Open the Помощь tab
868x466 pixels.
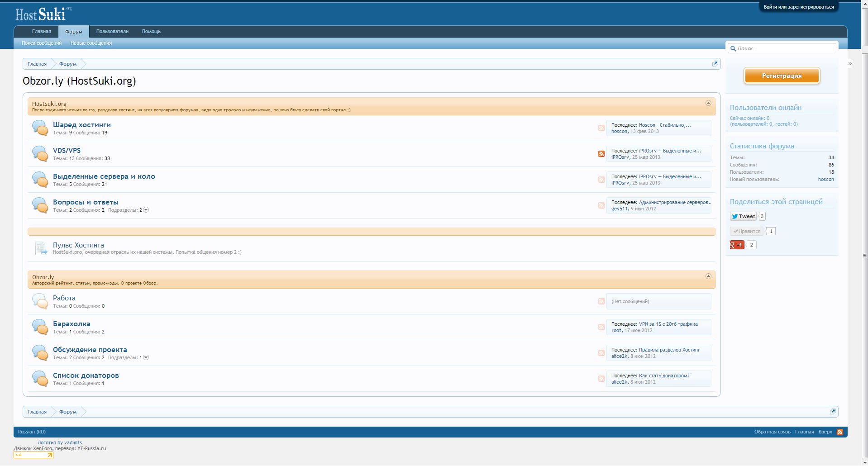pyautogui.click(x=151, y=32)
